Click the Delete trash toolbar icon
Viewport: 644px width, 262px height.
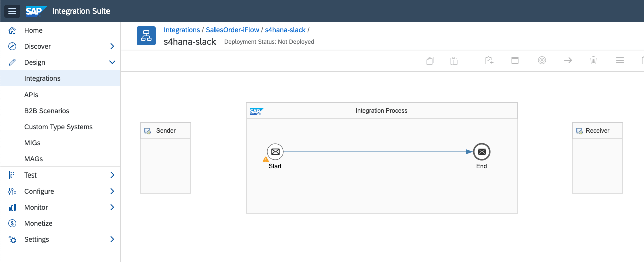pyautogui.click(x=593, y=60)
